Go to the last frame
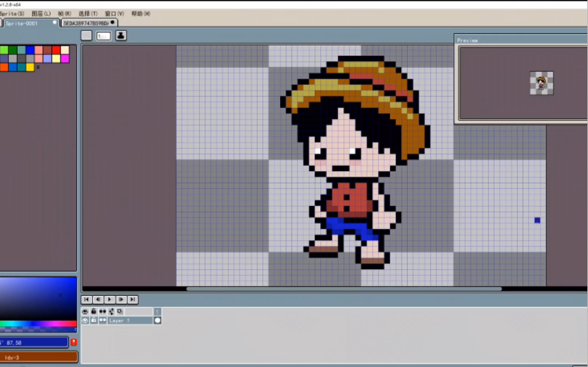The image size is (588, 367). coord(133,300)
